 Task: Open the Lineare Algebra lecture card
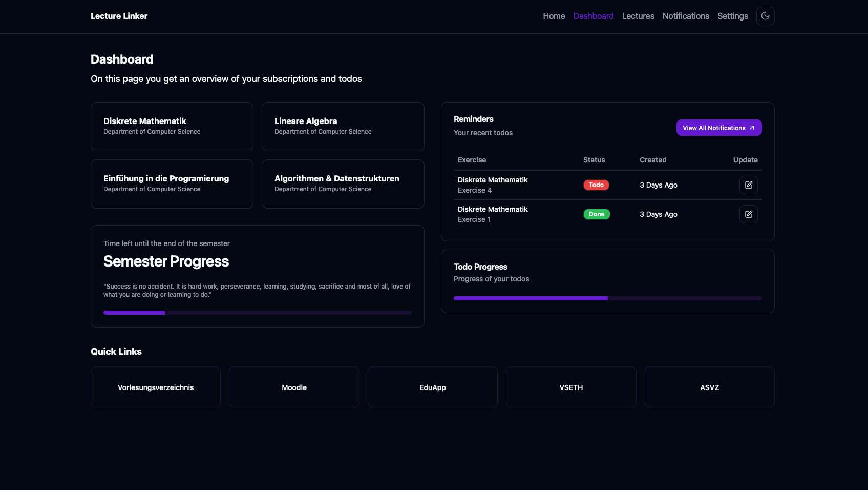click(x=343, y=127)
